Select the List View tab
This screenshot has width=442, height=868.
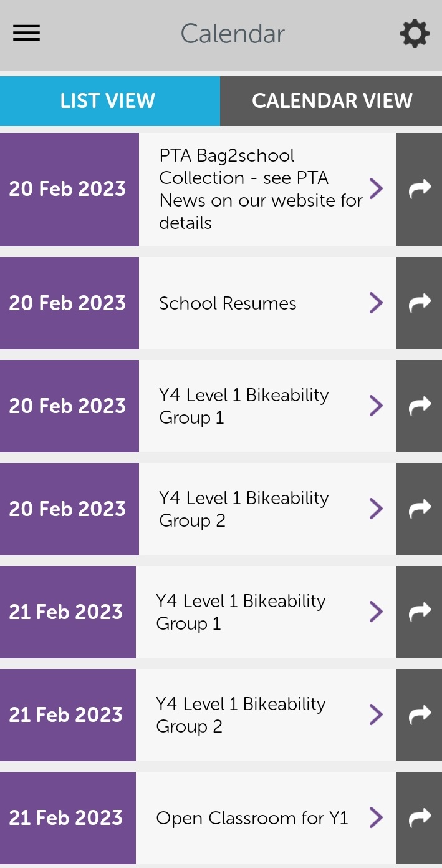click(110, 101)
